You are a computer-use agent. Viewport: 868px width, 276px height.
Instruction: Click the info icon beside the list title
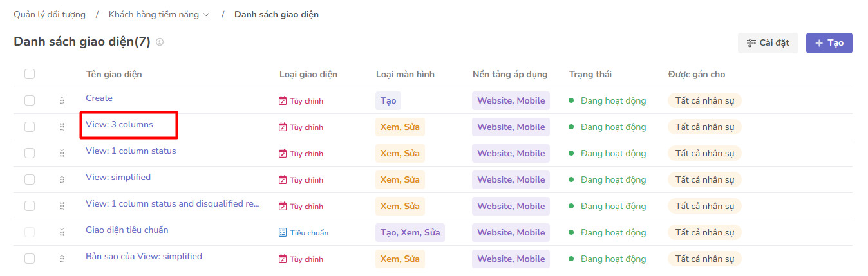point(160,42)
